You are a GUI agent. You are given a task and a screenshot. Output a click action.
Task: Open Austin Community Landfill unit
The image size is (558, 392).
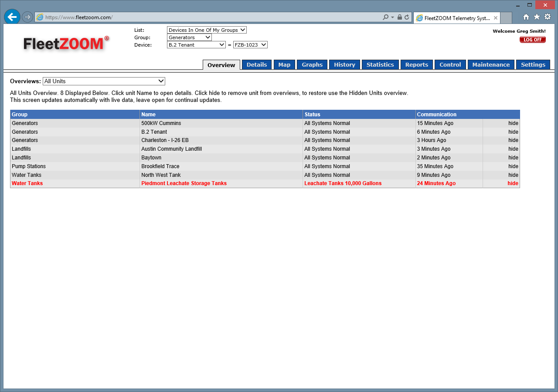171,149
